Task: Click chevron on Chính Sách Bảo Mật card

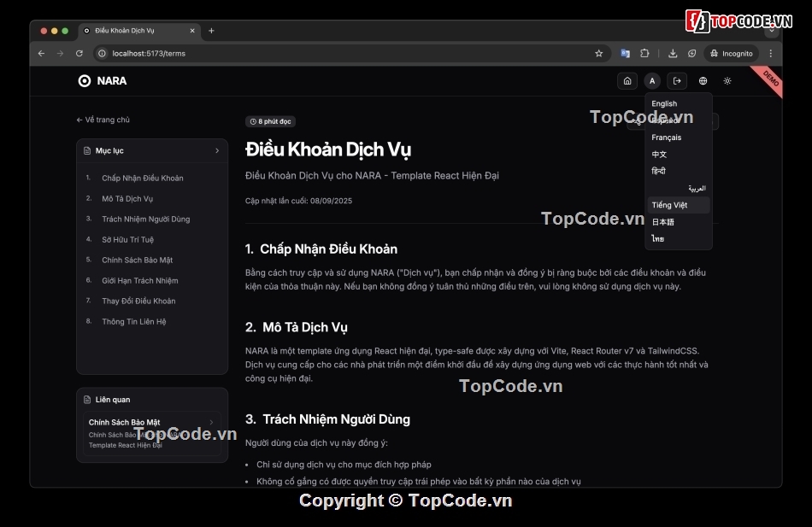Action: pos(211,423)
